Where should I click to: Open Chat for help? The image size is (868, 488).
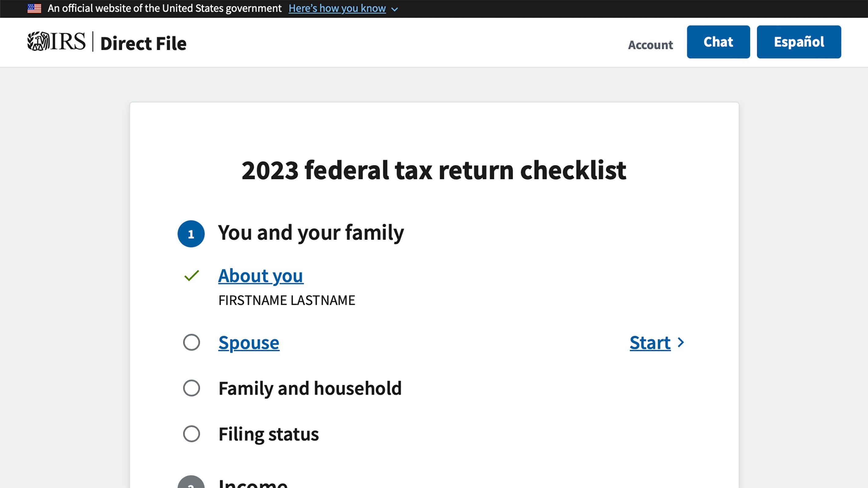[718, 42]
